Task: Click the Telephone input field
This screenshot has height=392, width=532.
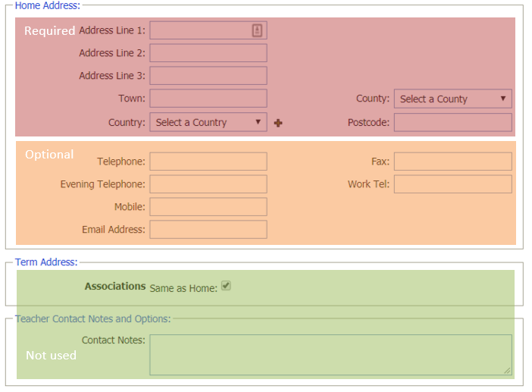Action: (x=208, y=162)
